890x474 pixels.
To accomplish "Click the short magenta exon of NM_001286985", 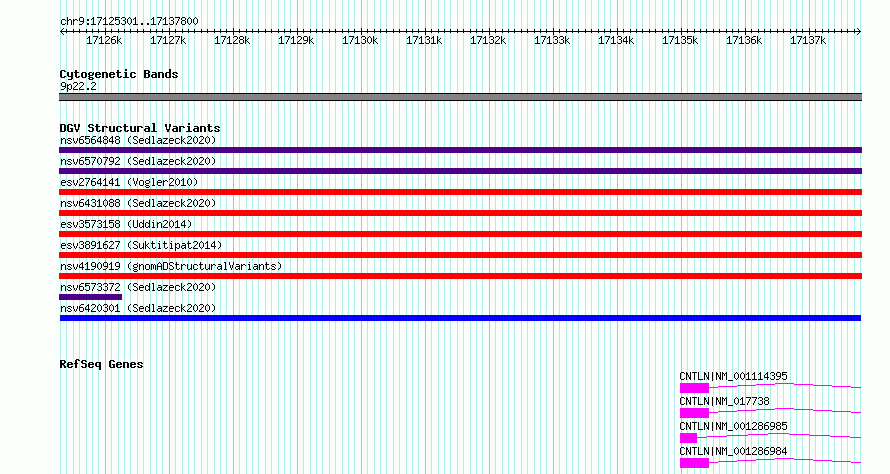I will pyautogui.click(x=689, y=438).
